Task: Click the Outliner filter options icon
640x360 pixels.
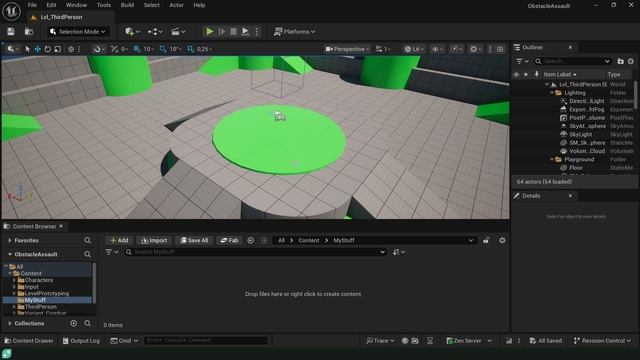Action: click(522, 61)
